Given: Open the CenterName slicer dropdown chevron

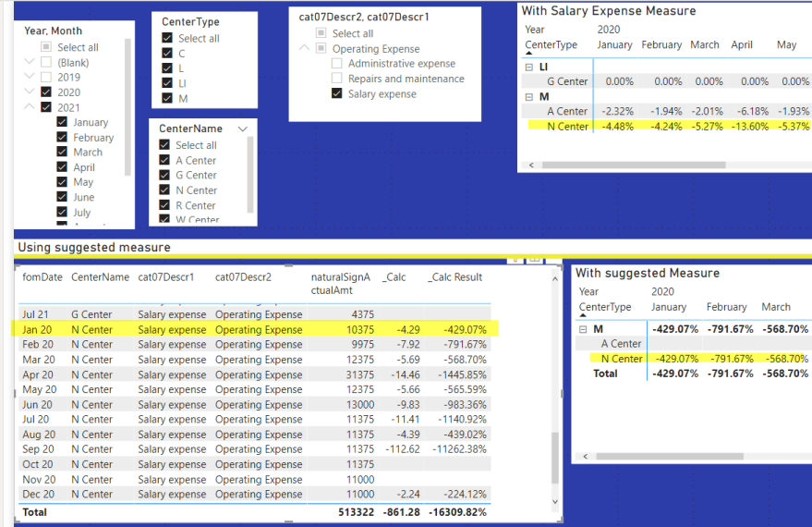Looking at the screenshot, I should coord(243,129).
